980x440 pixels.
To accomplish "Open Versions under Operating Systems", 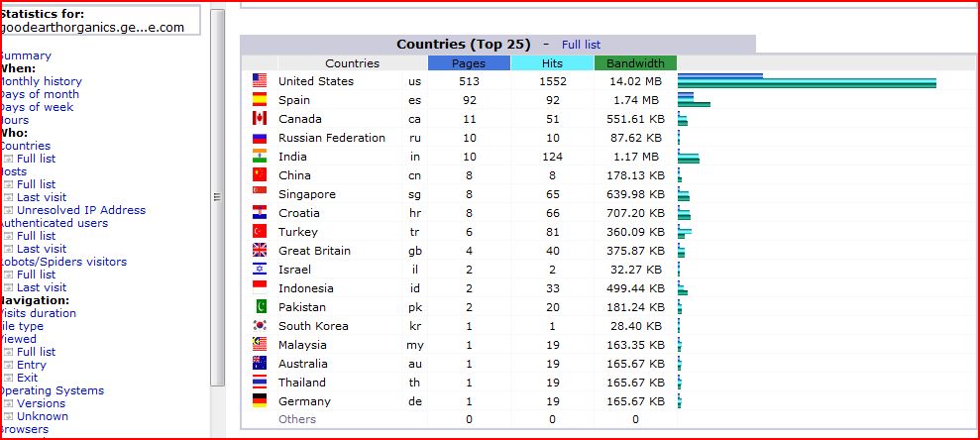I will (x=41, y=403).
